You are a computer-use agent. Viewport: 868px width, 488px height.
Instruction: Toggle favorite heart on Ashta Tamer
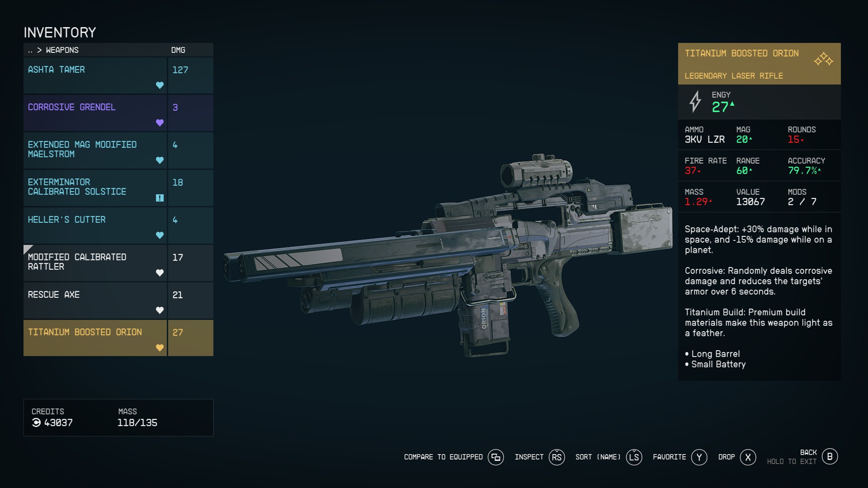[x=159, y=86]
